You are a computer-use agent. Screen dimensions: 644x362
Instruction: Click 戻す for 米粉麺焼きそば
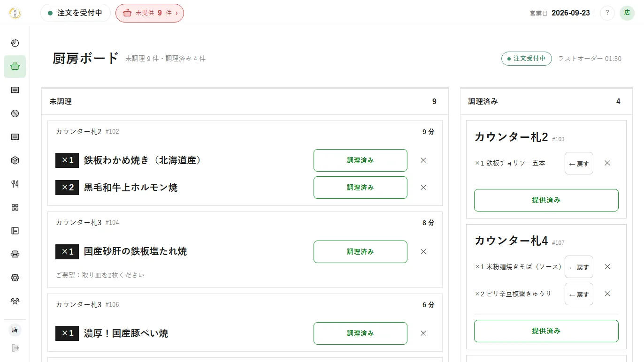[579, 267]
